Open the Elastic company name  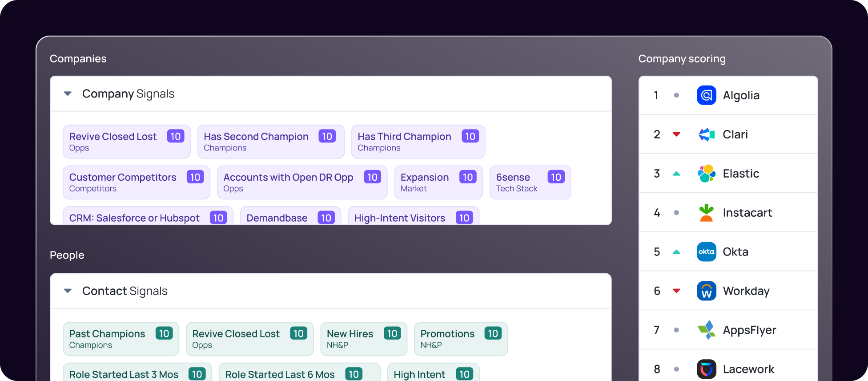click(x=741, y=174)
